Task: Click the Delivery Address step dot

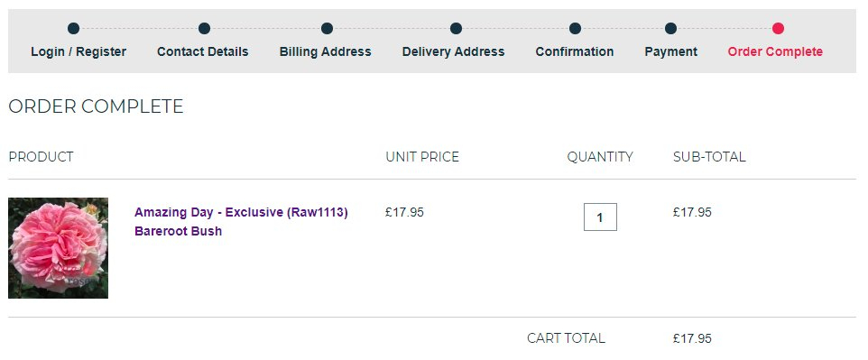Action: [x=457, y=28]
